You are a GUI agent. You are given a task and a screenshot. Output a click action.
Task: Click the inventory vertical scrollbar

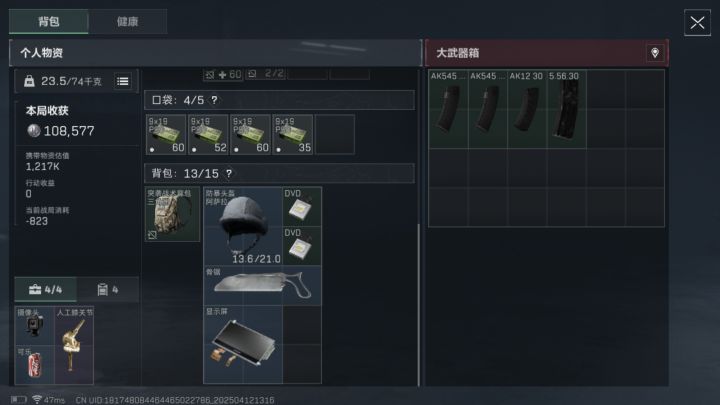[418, 305]
